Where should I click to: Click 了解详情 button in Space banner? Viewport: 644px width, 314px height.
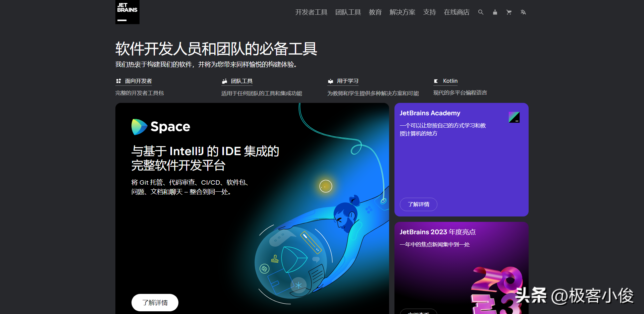(155, 303)
